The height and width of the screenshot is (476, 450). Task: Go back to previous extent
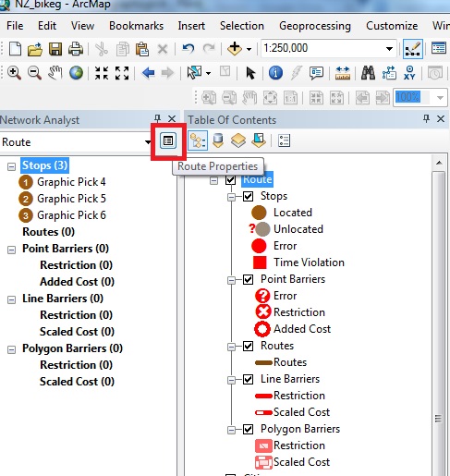click(x=149, y=73)
